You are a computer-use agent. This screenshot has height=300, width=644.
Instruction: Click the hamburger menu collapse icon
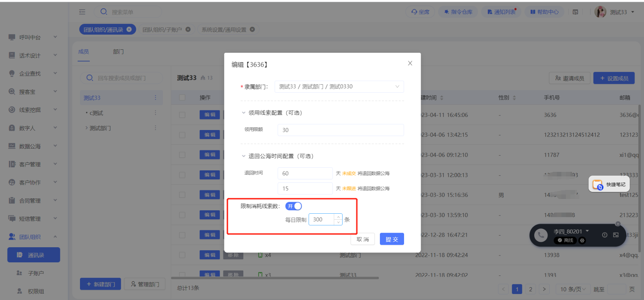point(82,12)
